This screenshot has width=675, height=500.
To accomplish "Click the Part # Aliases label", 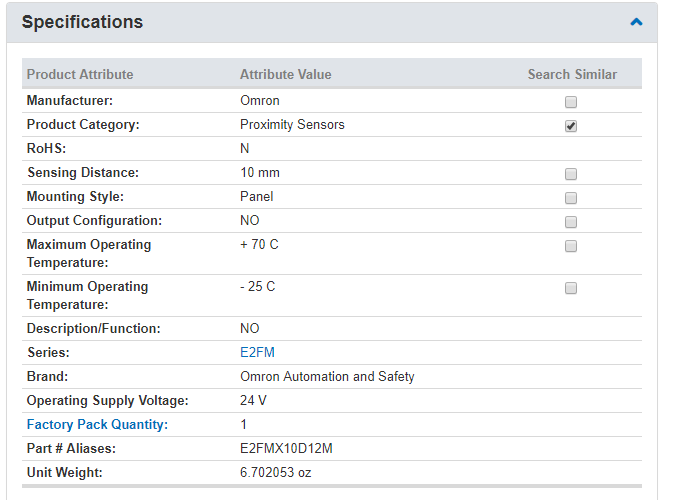I will tap(71, 448).
